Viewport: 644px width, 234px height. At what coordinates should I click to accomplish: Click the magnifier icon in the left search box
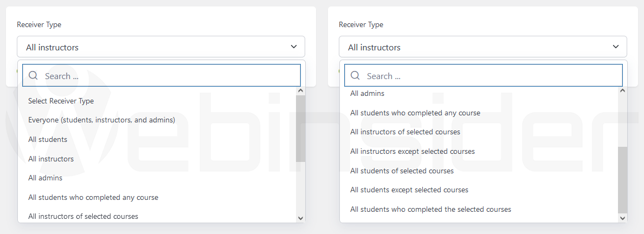click(x=33, y=76)
